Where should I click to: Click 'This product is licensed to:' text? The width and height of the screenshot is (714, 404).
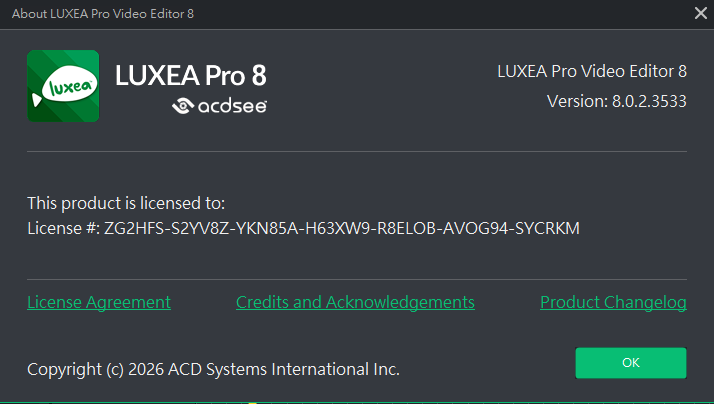tap(126, 203)
